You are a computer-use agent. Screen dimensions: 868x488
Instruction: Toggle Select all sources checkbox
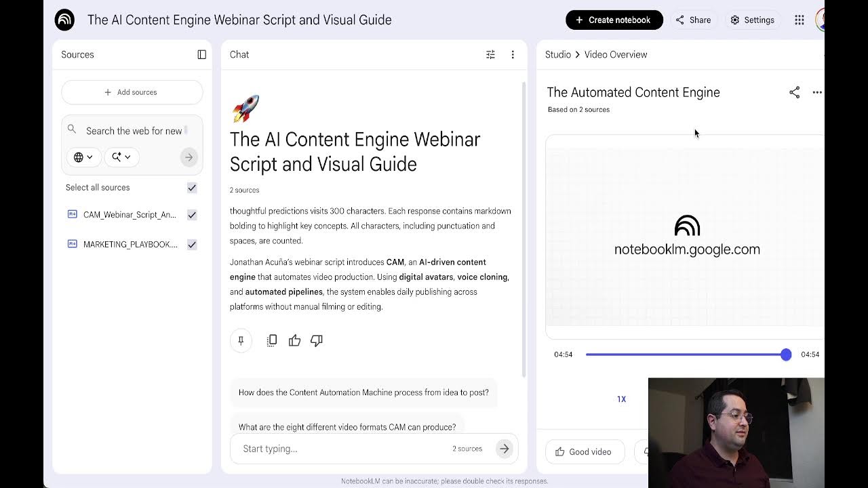(x=192, y=188)
